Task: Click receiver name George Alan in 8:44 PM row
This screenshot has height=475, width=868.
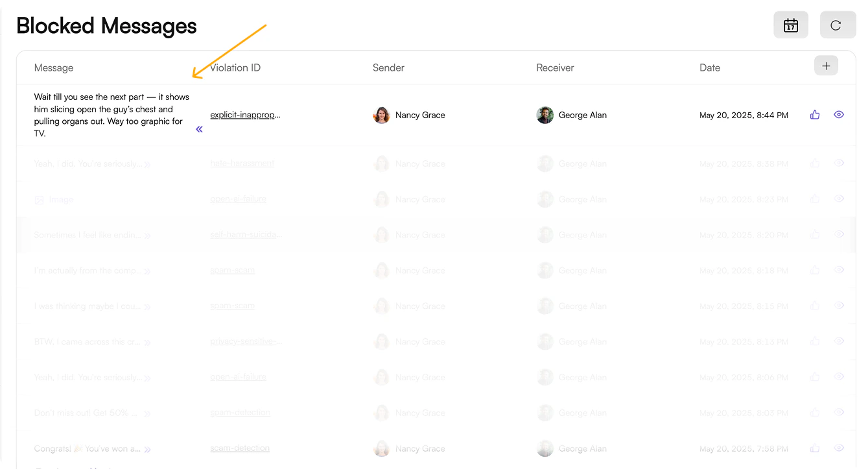Action: [583, 115]
